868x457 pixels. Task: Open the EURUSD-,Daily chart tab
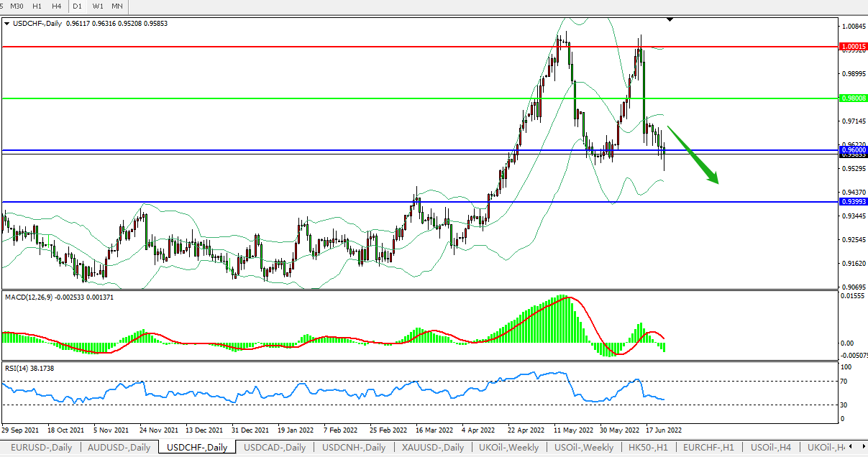(42, 447)
